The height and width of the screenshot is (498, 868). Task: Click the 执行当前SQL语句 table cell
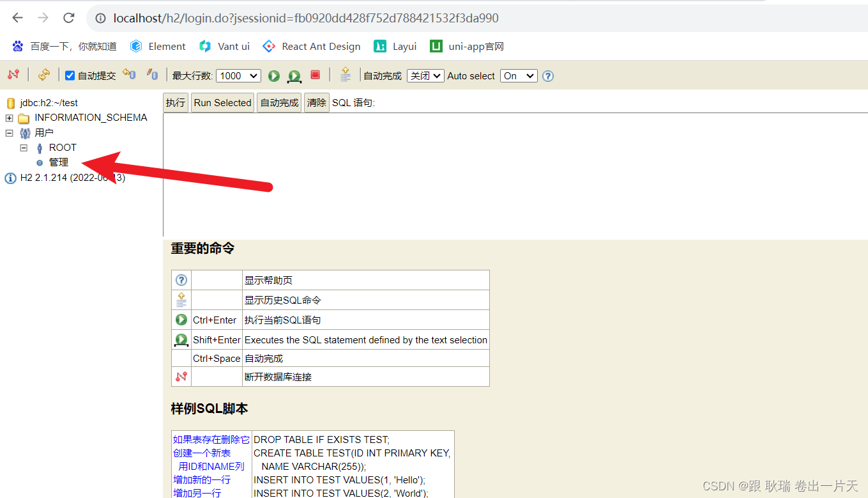(x=366, y=320)
